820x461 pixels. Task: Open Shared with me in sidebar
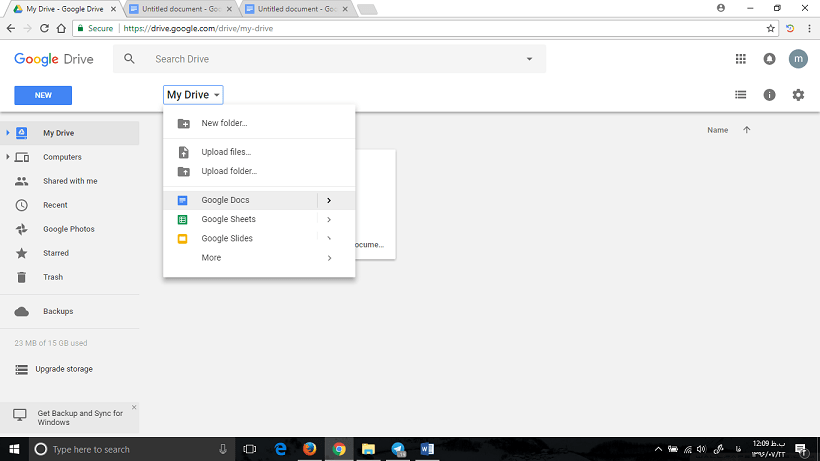70,181
